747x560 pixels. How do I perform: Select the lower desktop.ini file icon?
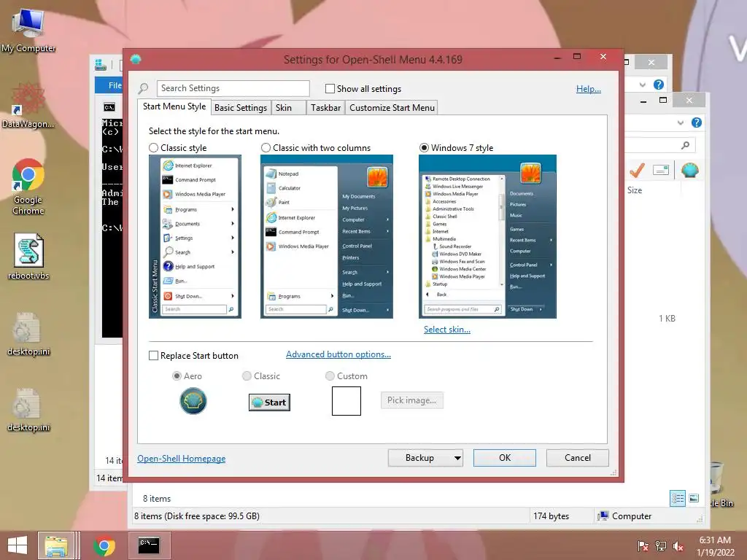tap(28, 410)
